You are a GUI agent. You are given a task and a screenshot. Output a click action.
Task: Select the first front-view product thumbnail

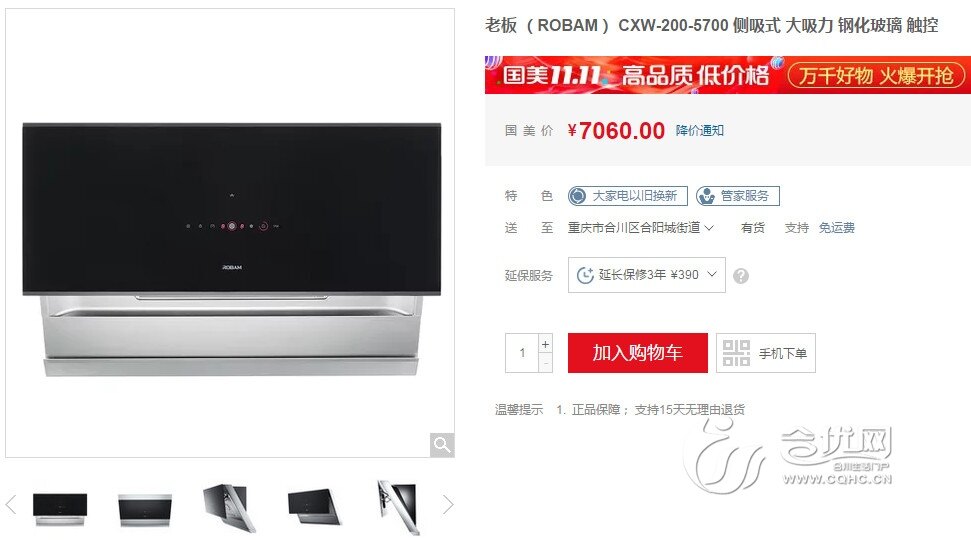coord(59,509)
